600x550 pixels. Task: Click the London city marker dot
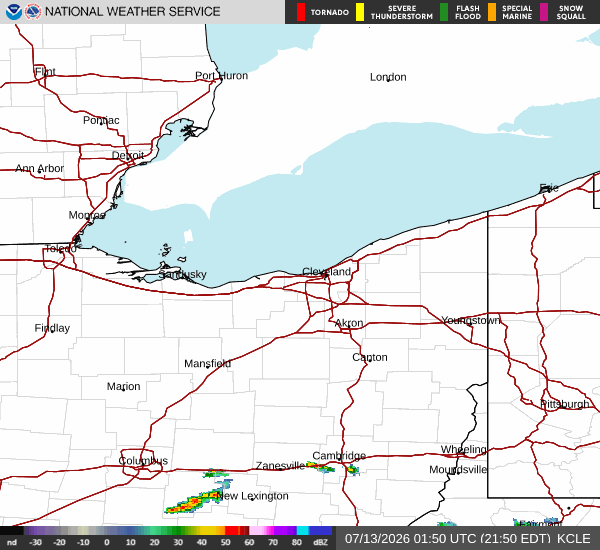click(x=388, y=80)
